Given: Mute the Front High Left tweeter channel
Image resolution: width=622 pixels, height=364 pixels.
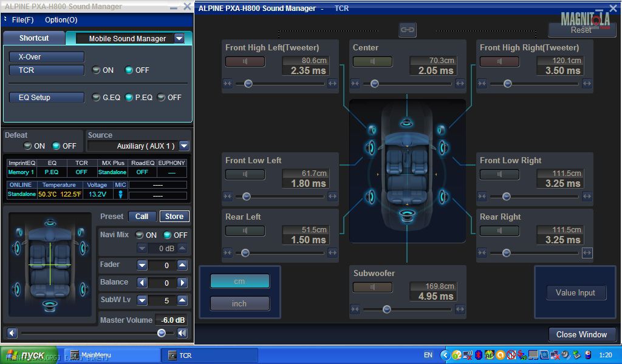Looking at the screenshot, I should (245, 61).
